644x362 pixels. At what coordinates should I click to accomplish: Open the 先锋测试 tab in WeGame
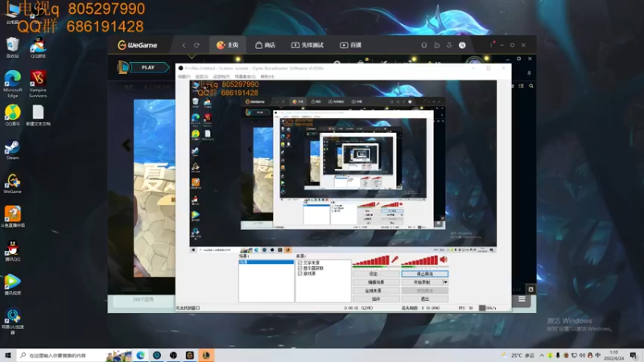[x=308, y=45]
